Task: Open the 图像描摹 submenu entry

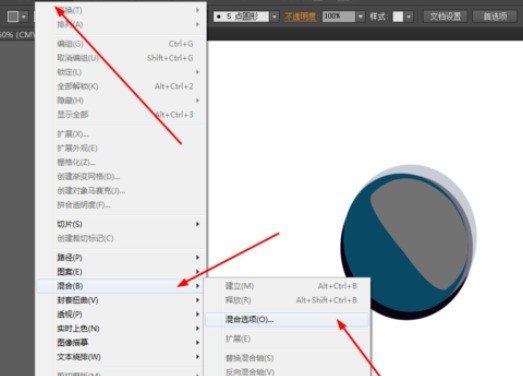Action: click(121, 343)
